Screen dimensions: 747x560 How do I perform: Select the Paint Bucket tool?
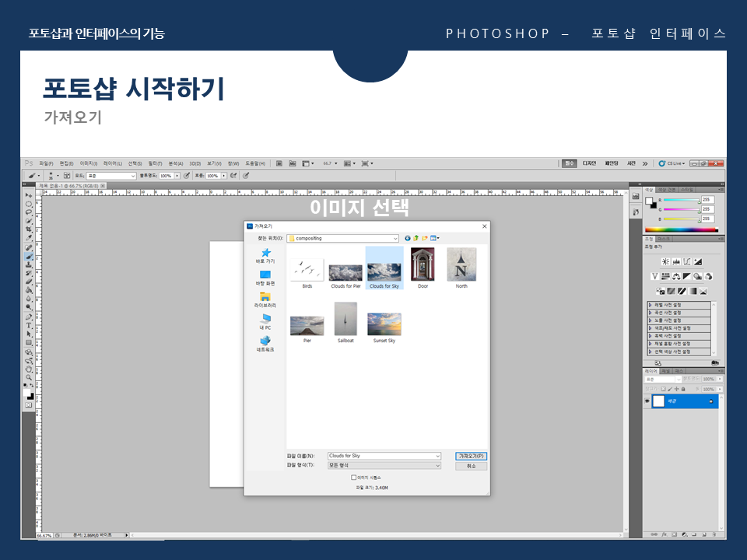pyautogui.click(x=29, y=290)
